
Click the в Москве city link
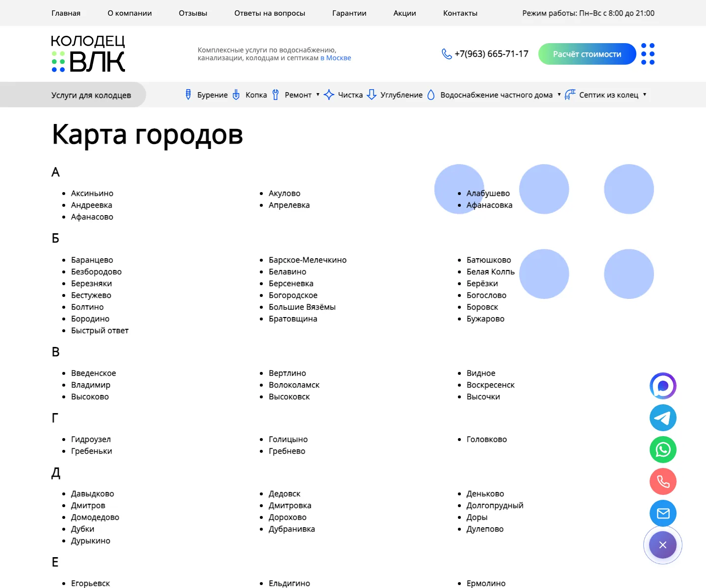[x=336, y=58]
